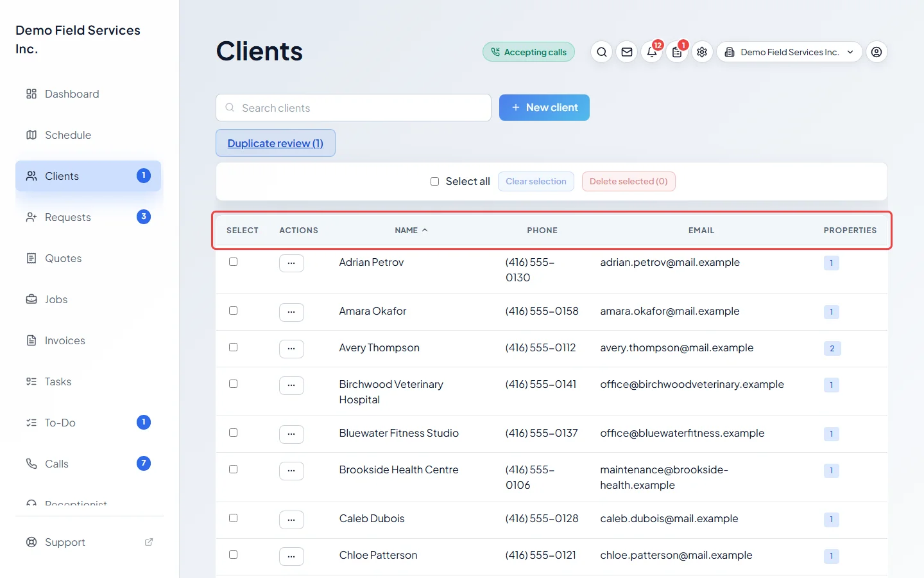Image resolution: width=924 pixels, height=578 pixels.
Task: Open the Duplicate review (1) link
Action: point(275,143)
